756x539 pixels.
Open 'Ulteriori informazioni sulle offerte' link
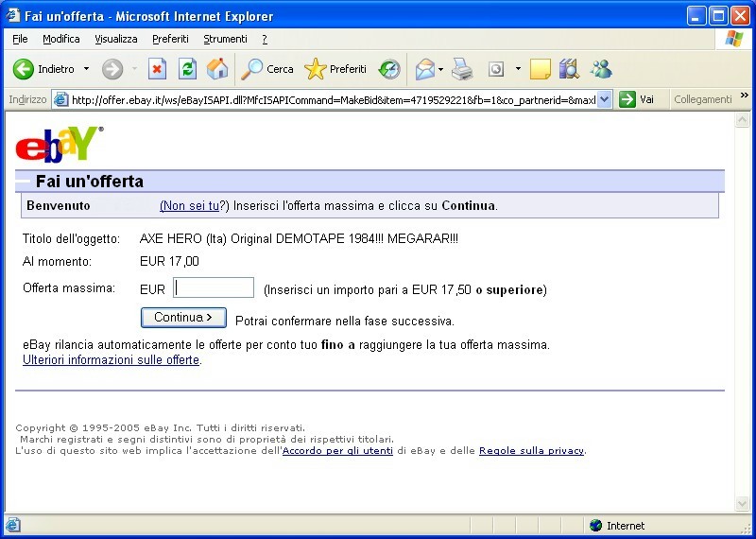point(111,360)
